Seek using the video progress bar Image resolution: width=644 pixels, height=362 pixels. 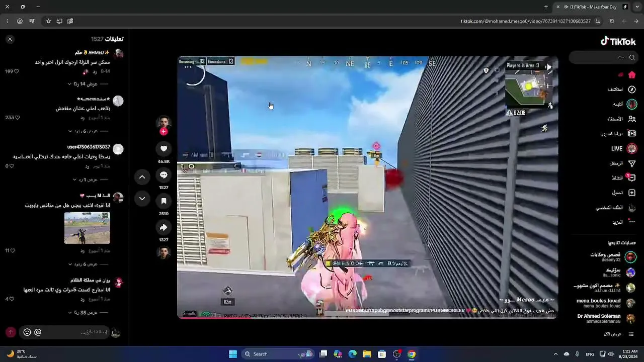tap(367, 318)
